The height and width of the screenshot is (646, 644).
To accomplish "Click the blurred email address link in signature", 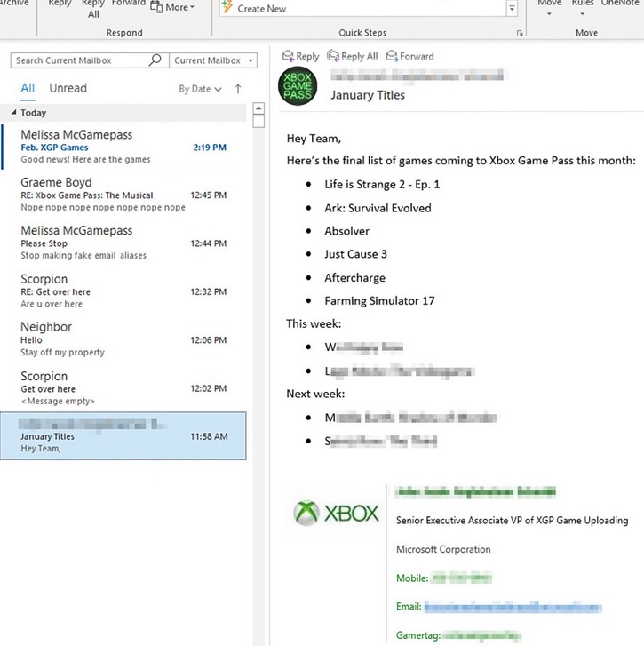I will (513, 607).
